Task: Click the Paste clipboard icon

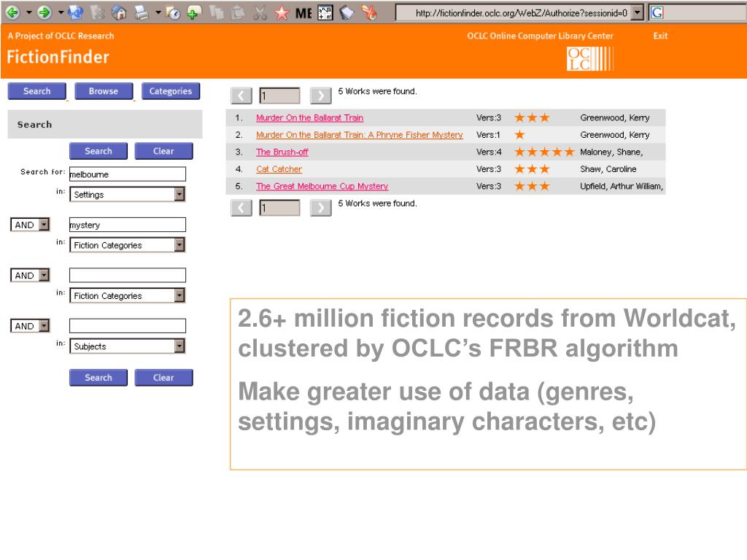Action: click(237, 12)
